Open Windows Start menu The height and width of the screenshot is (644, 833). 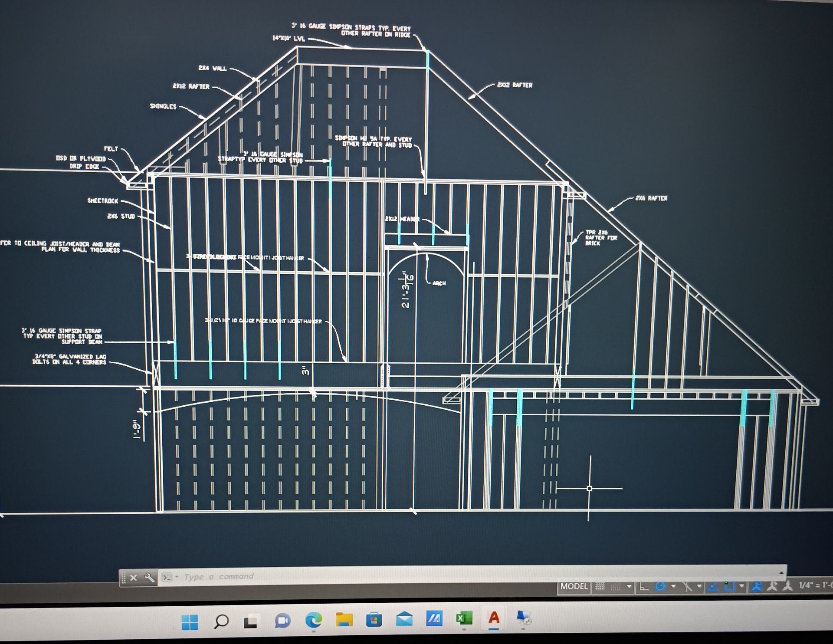point(190,621)
